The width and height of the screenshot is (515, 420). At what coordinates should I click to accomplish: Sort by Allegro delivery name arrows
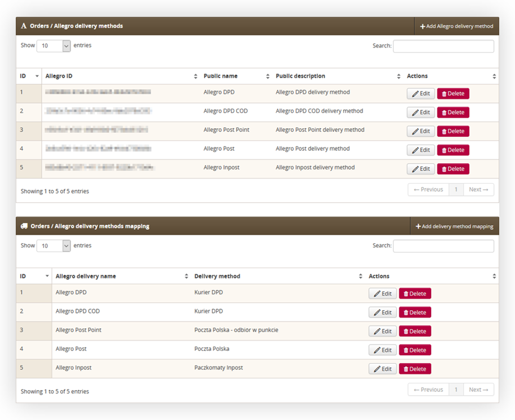pos(187,276)
